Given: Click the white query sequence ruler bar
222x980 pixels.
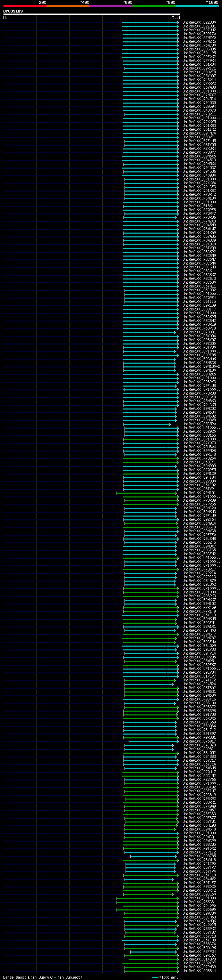Looking at the screenshot, I should tap(92, 14).
